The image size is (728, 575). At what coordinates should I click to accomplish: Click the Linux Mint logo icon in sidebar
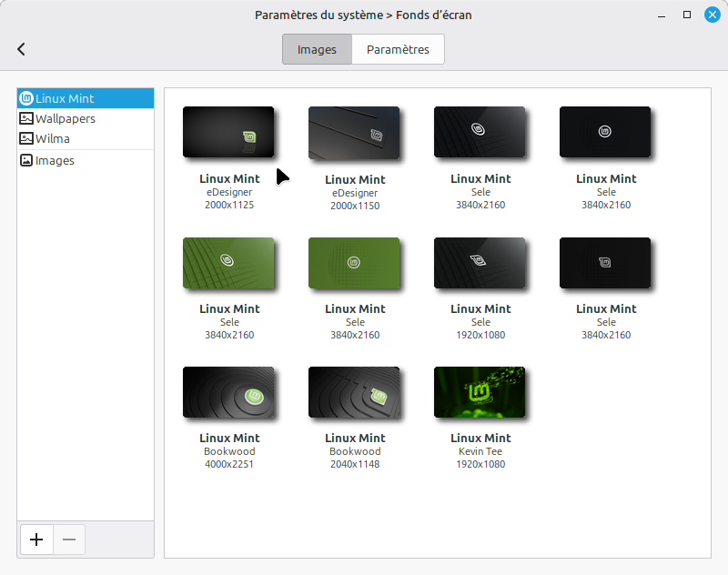pyautogui.click(x=26, y=98)
